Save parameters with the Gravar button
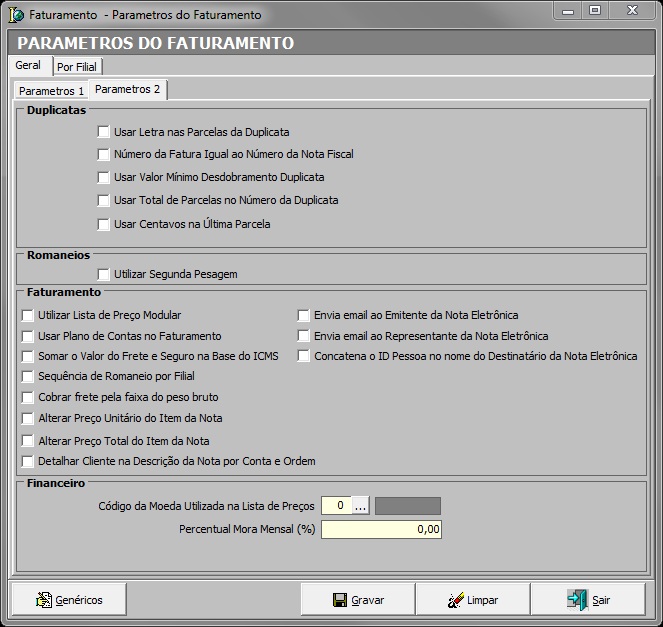Viewport: 663px width, 627px height. click(358, 600)
